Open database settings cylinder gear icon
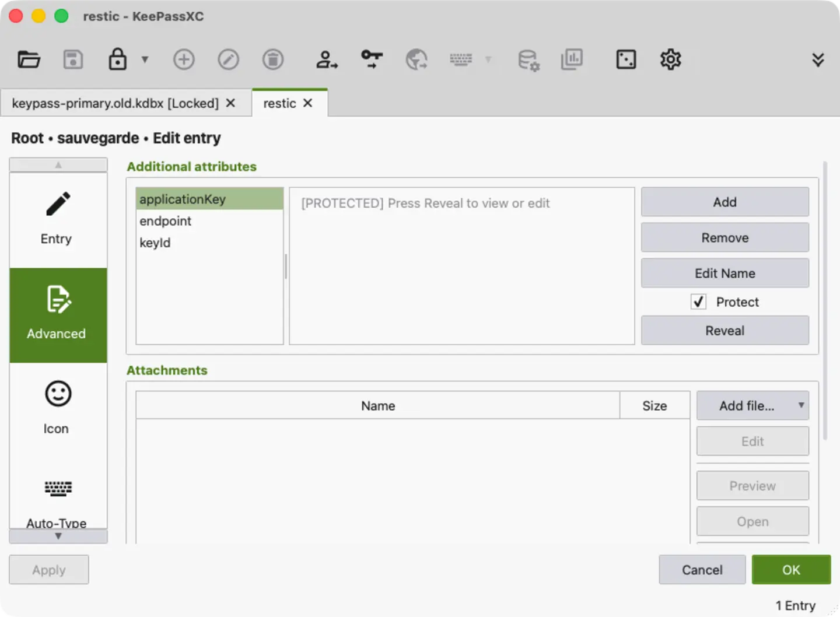840x617 pixels. point(528,60)
